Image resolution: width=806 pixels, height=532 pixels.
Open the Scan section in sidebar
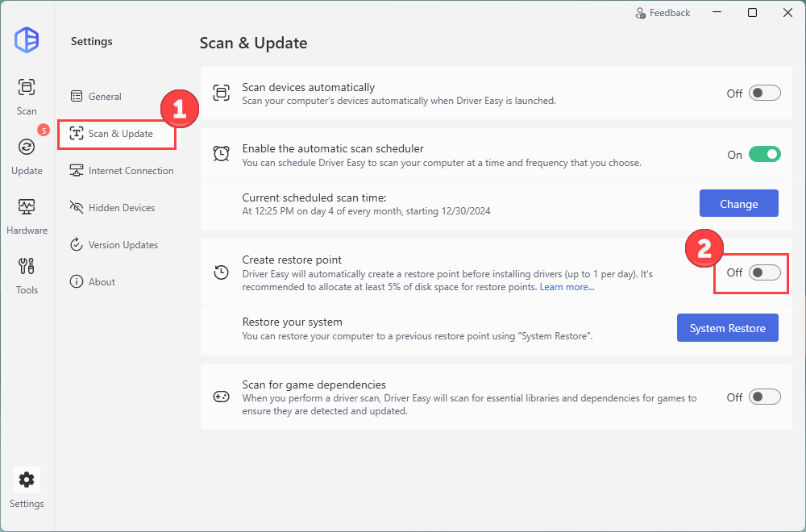[27, 95]
